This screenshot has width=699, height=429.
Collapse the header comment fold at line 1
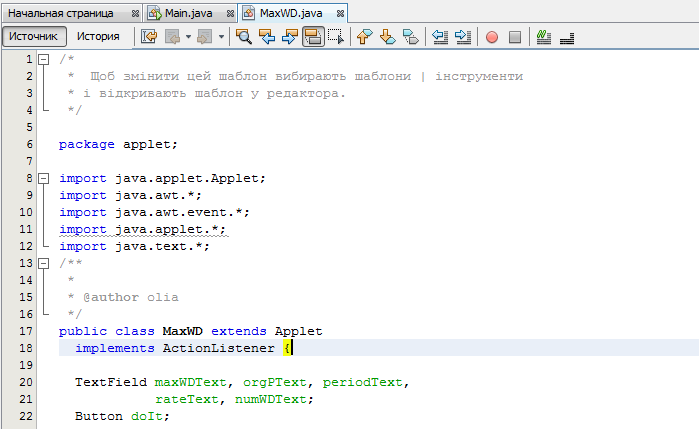pyautogui.click(x=43, y=59)
